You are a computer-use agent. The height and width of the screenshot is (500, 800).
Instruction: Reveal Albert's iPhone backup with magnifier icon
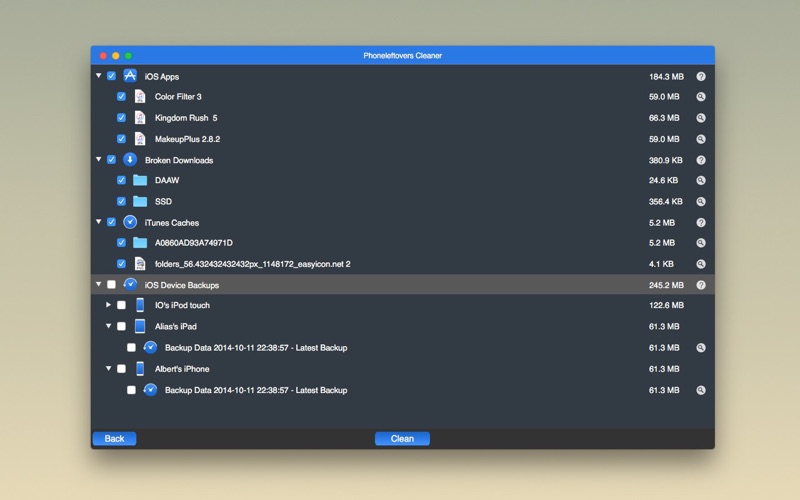click(x=701, y=390)
